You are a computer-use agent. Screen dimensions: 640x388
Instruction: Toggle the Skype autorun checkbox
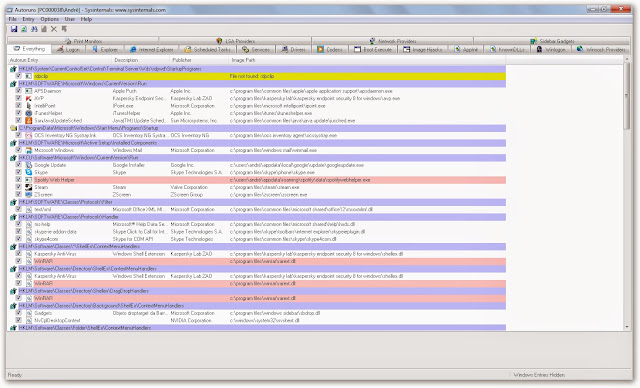[x=18, y=172]
